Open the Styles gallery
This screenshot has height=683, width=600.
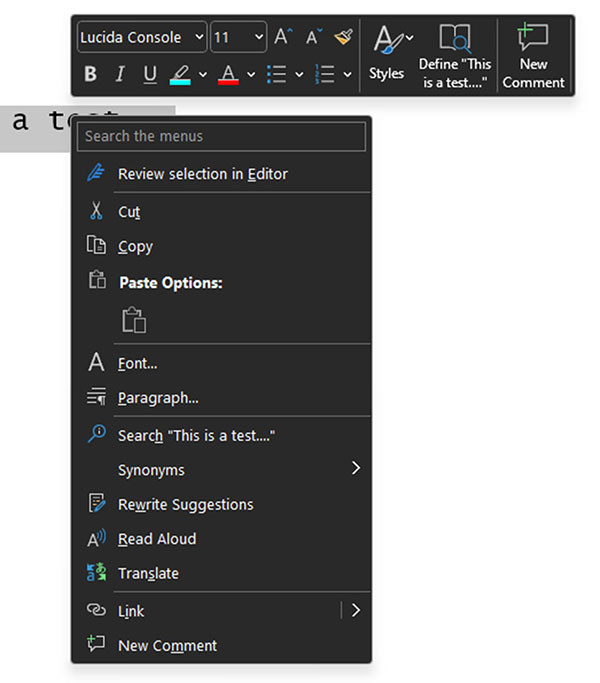coord(388,54)
